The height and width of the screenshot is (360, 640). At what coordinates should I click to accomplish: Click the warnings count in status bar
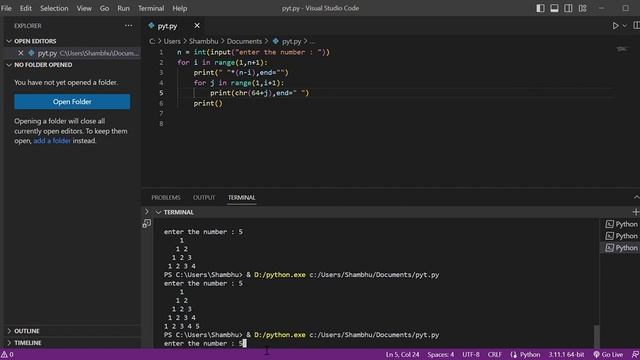tap(7, 355)
